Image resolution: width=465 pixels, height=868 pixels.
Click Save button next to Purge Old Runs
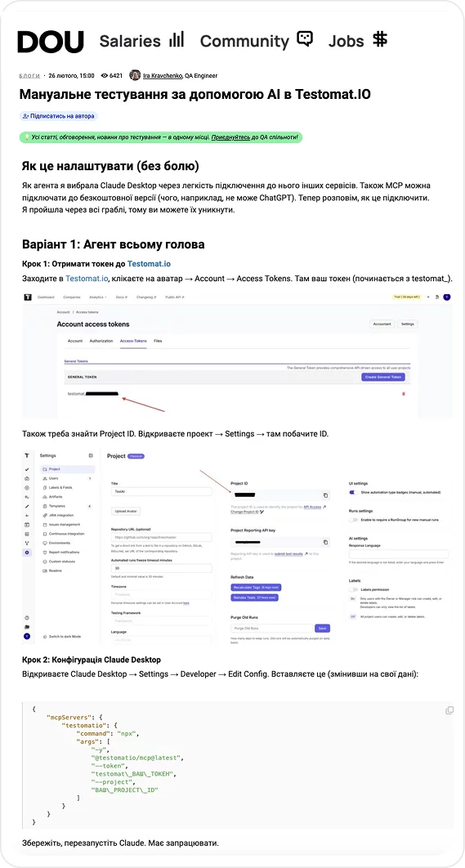point(322,629)
